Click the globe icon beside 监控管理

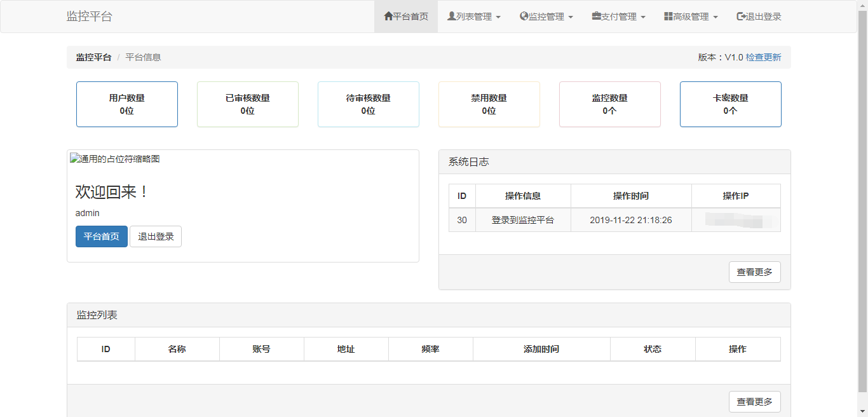click(x=522, y=17)
